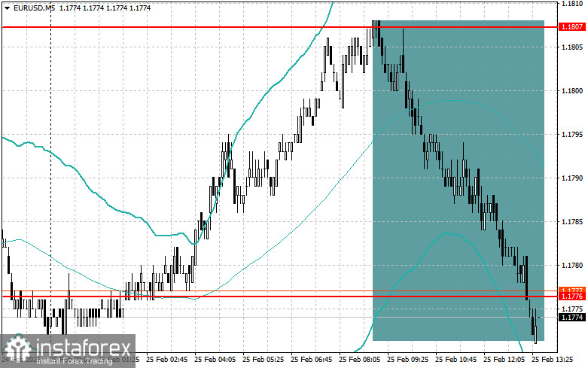This screenshot has height=368, width=588.
Task: Click the "25 Feb 08:05" time label
Action: click(x=359, y=360)
